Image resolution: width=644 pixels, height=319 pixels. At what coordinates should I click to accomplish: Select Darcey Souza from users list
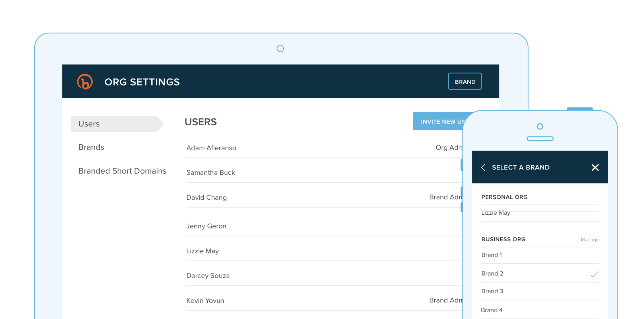click(208, 276)
